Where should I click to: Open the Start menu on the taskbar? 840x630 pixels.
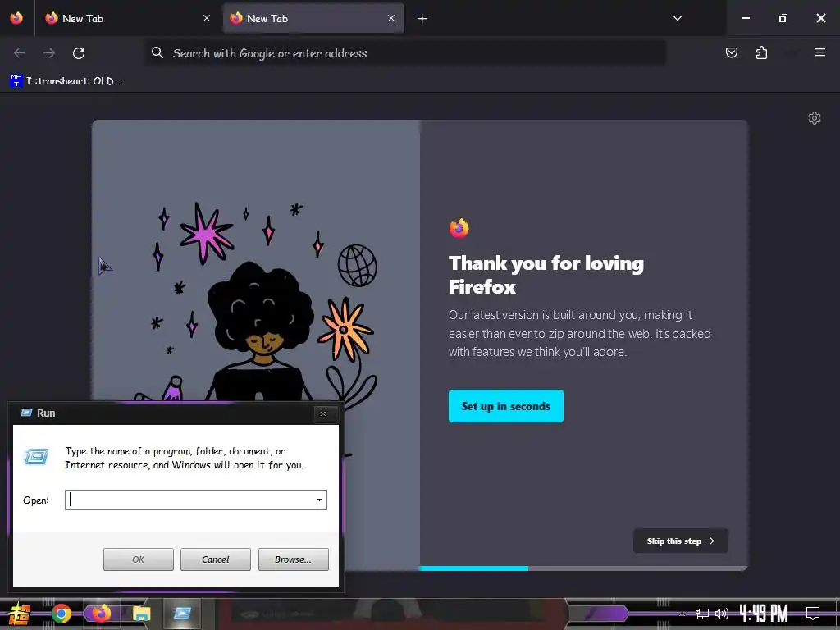coord(20,614)
